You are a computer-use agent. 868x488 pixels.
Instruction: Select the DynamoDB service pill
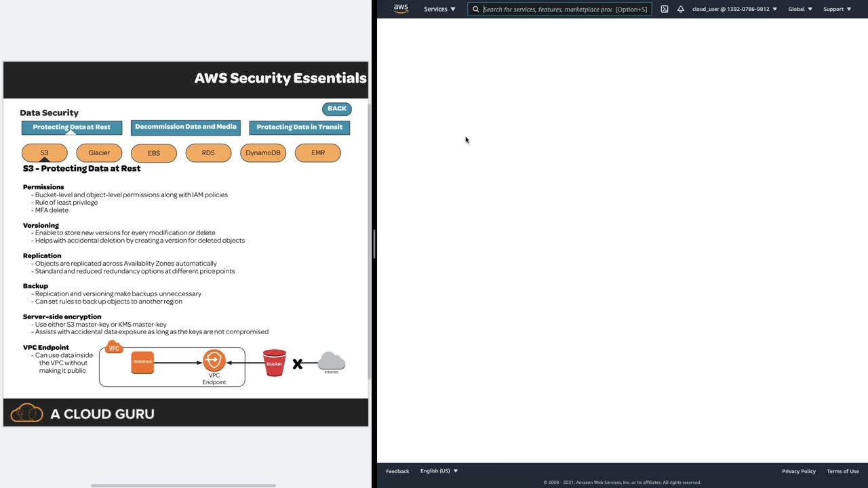click(x=263, y=153)
